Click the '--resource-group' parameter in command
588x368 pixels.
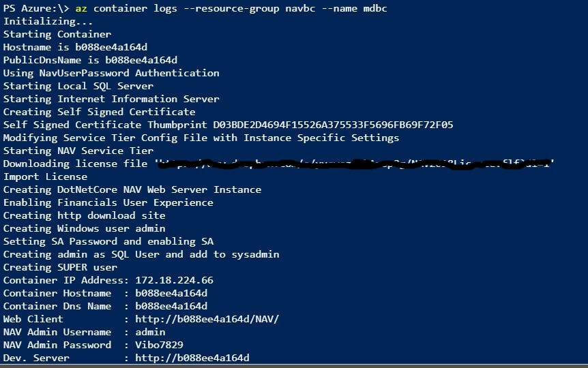click(231, 8)
